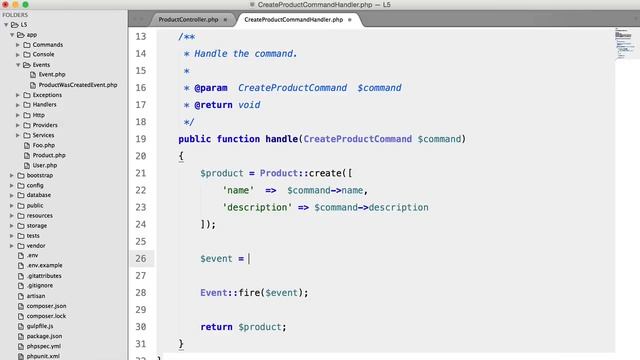Open composer.lock in the sidebar
The image size is (640, 360).
pyautogui.click(x=46, y=316)
